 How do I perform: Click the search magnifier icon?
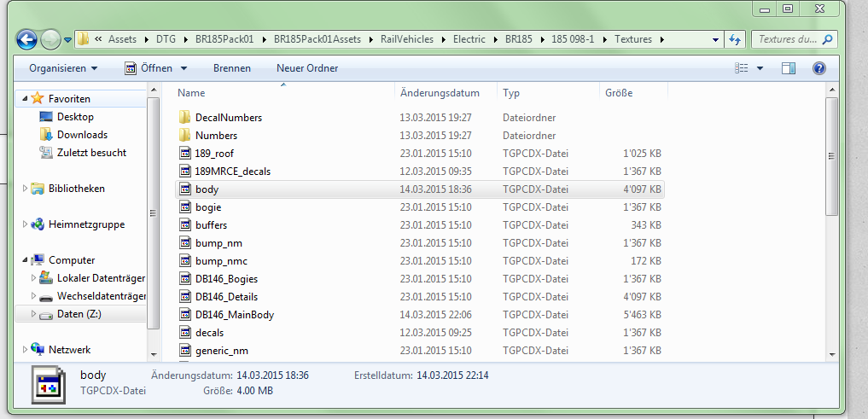pyautogui.click(x=828, y=39)
